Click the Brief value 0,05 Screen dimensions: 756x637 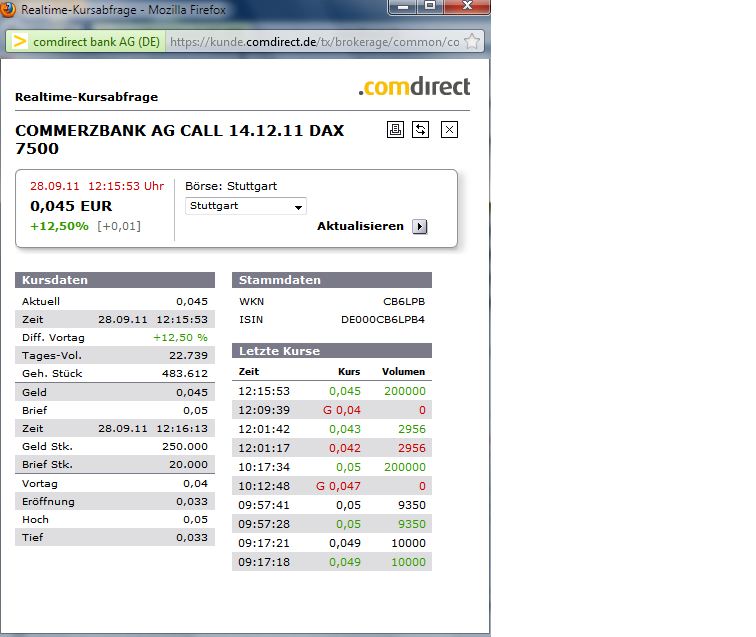196,411
